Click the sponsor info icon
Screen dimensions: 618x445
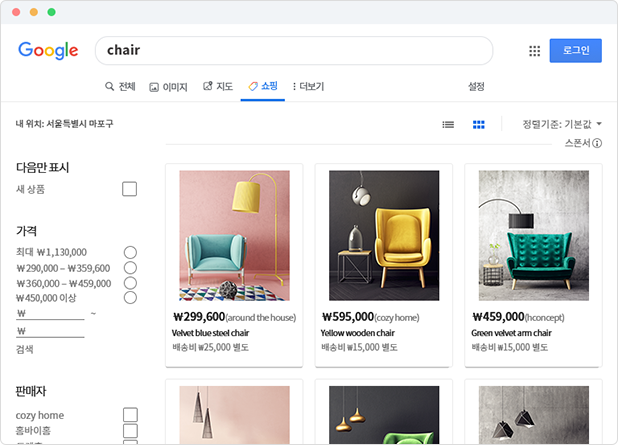[x=597, y=143]
